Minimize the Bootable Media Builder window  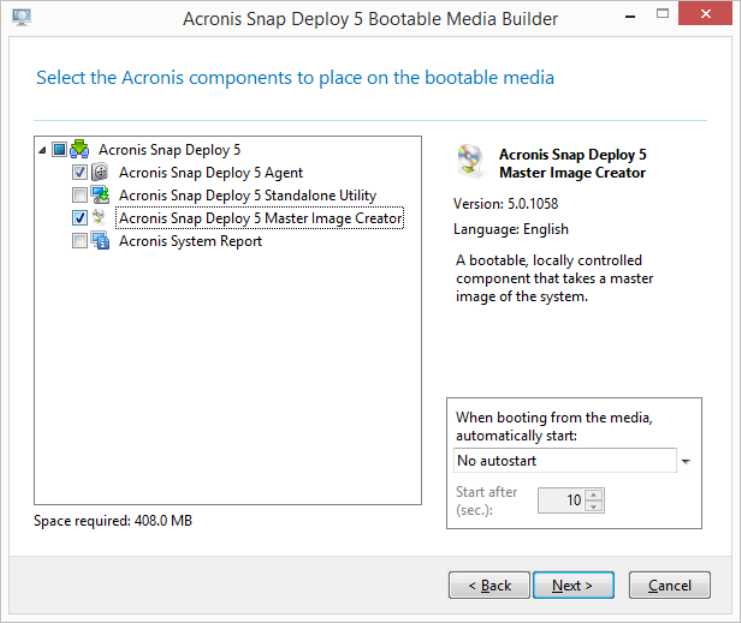point(630,15)
